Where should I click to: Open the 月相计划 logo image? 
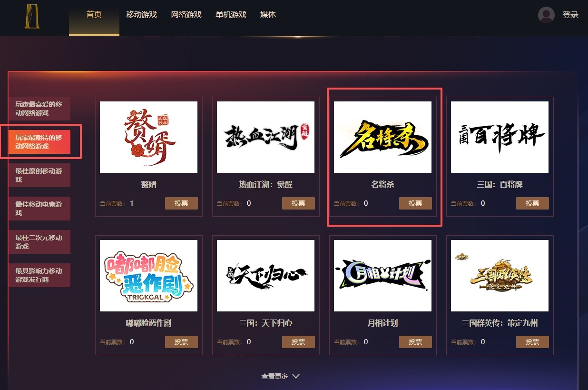[x=382, y=276]
